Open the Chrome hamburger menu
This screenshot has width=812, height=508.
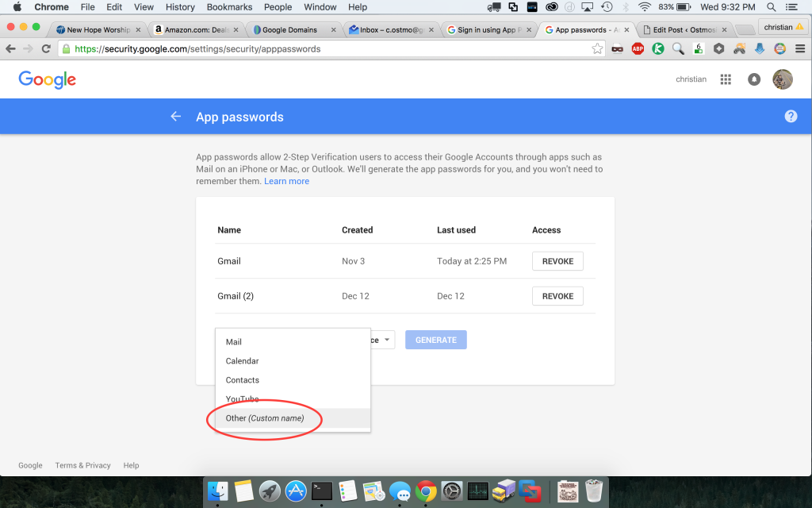pyautogui.click(x=800, y=48)
